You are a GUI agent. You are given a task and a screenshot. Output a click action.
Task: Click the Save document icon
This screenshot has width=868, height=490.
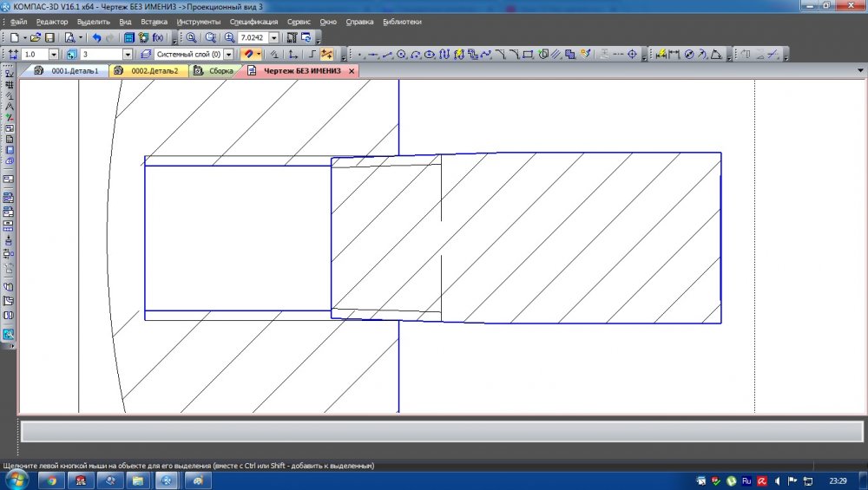pos(49,38)
